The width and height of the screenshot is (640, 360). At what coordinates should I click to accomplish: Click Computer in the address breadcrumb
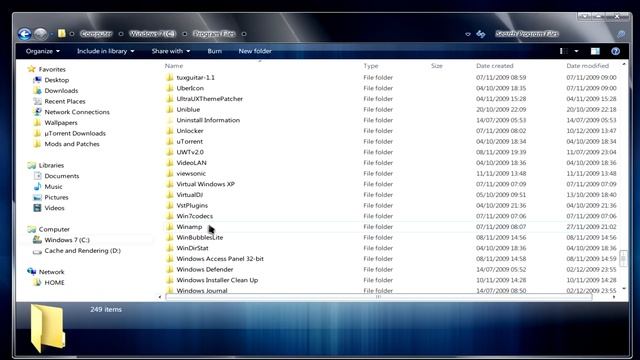pos(96,34)
